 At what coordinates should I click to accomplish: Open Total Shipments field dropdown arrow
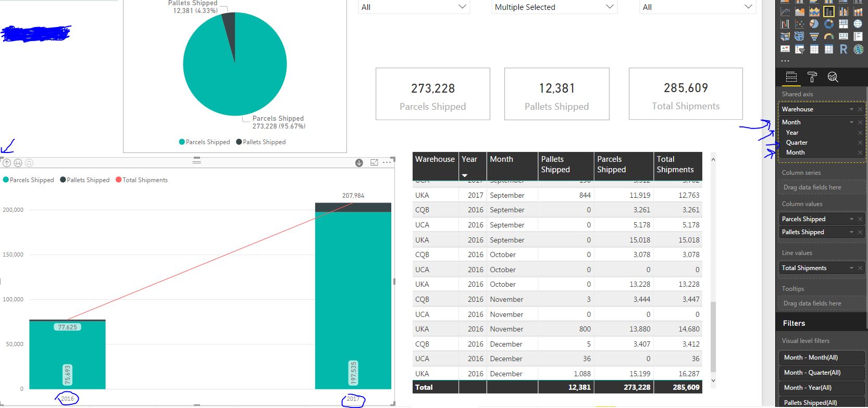click(x=851, y=268)
